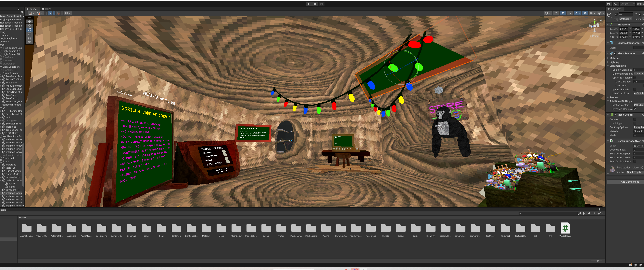Enable the Ignore Normals checkbox
The image size is (644, 270).
635,89
